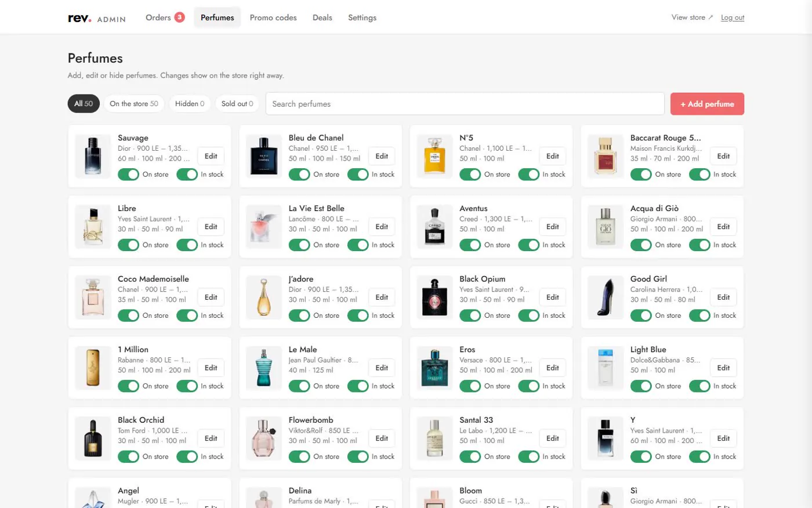Toggle On store for Coco Mademoiselle
Viewport: 812px width, 508px height.
point(128,316)
